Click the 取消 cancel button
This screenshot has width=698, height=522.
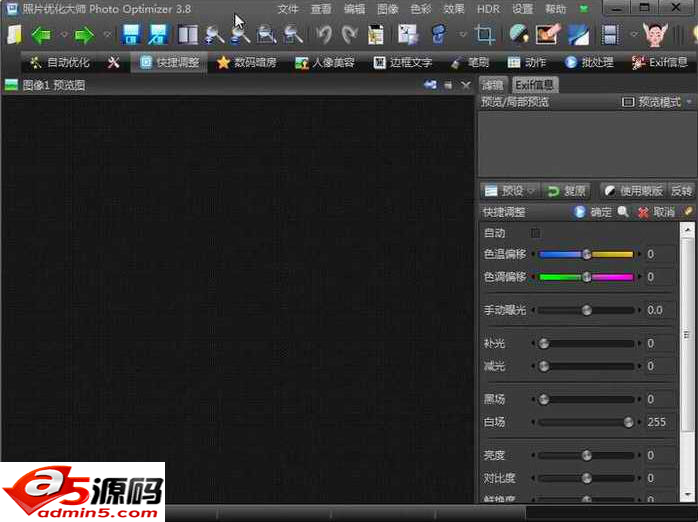click(x=656, y=212)
